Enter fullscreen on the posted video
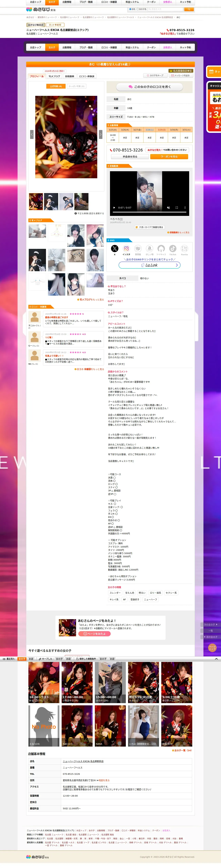 coord(176,208)
